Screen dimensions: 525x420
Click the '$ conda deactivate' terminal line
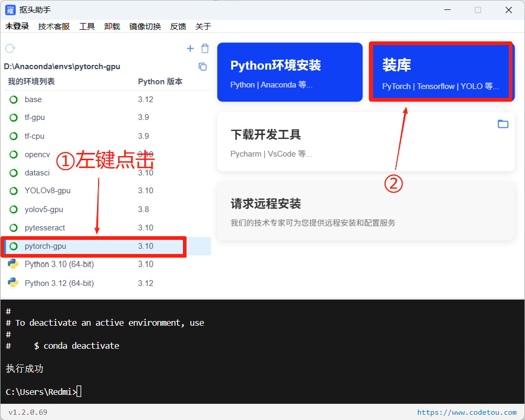[x=76, y=346]
